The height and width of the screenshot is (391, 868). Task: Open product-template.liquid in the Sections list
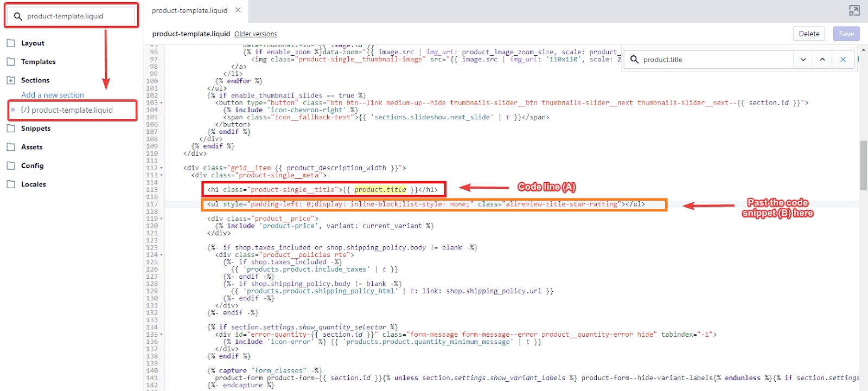(x=72, y=110)
